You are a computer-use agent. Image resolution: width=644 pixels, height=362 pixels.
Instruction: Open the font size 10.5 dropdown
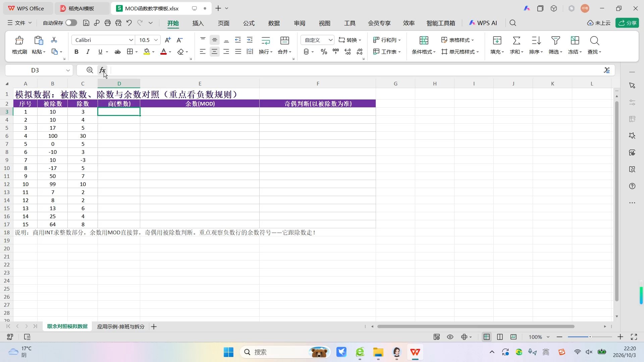pyautogui.click(x=156, y=40)
